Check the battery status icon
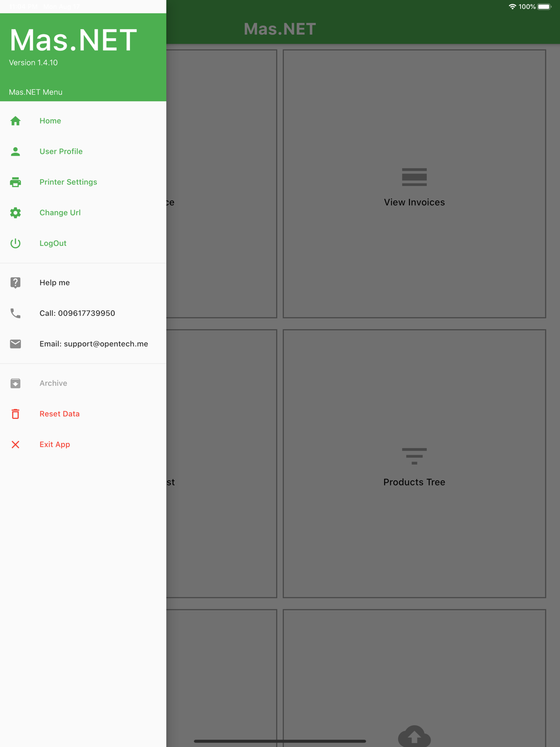This screenshot has height=747, width=560. (x=544, y=7)
